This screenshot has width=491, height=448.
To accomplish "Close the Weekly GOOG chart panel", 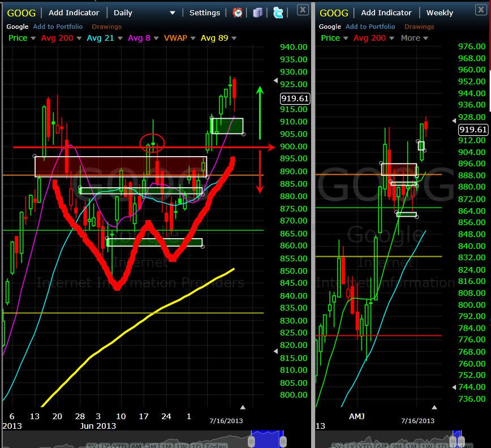I will click(481, 10).
